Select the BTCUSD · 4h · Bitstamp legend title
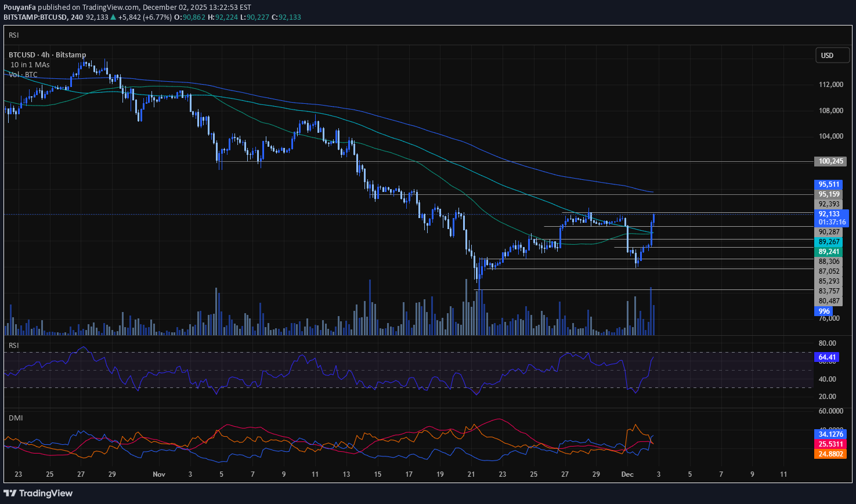This screenshot has height=504, width=856. [46, 55]
